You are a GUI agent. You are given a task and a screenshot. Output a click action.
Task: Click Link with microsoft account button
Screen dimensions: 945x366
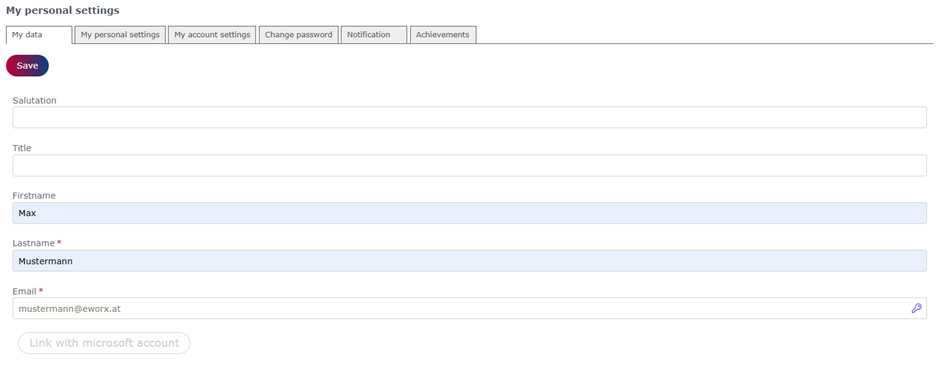click(104, 343)
